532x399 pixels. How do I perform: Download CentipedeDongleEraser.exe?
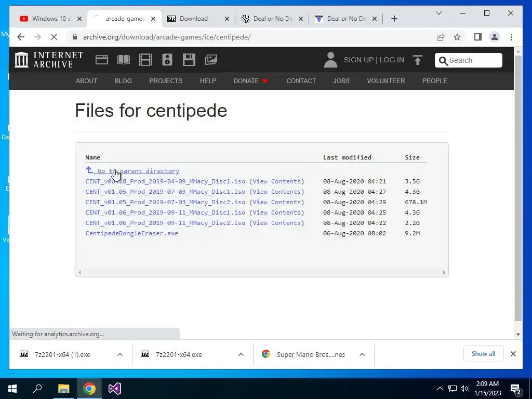[131, 233]
